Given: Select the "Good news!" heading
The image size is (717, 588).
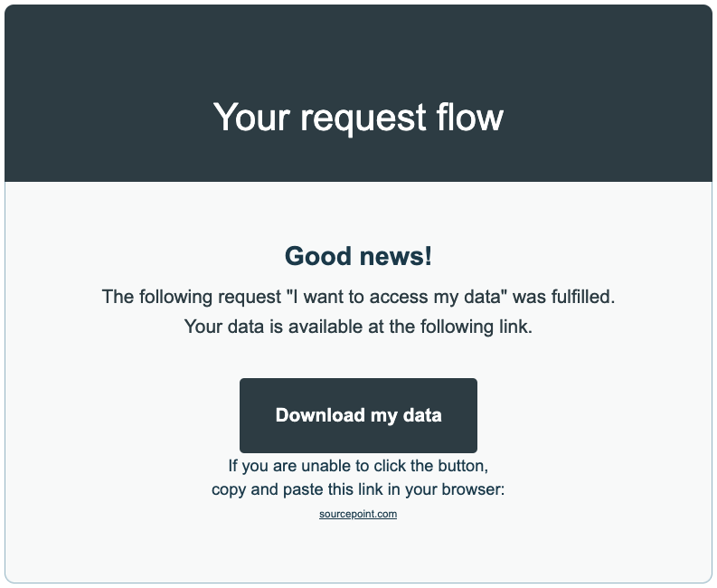Looking at the screenshot, I should click(358, 256).
